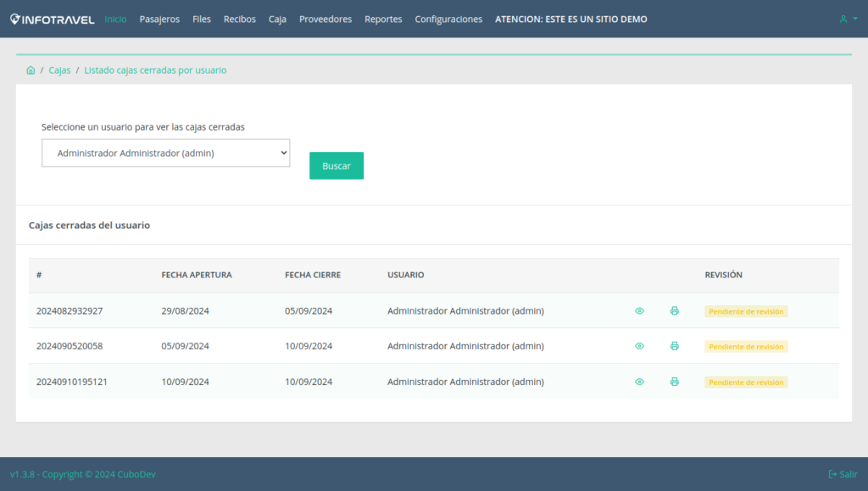Open the user account dropdown menu
This screenshot has width=868, height=491.
tap(846, 19)
